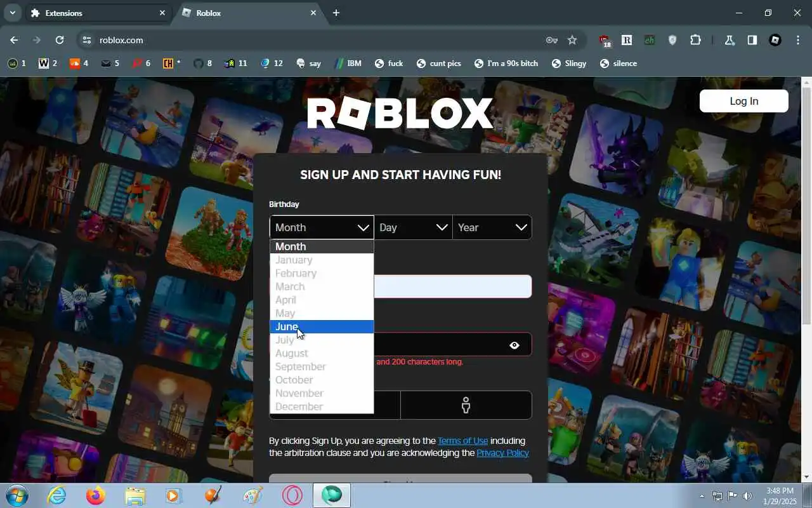Select February from the month list
812x508 pixels.
click(322, 273)
